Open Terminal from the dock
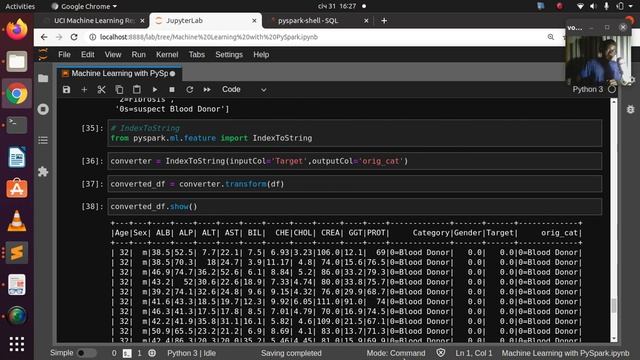 pyautogui.click(x=17, y=125)
